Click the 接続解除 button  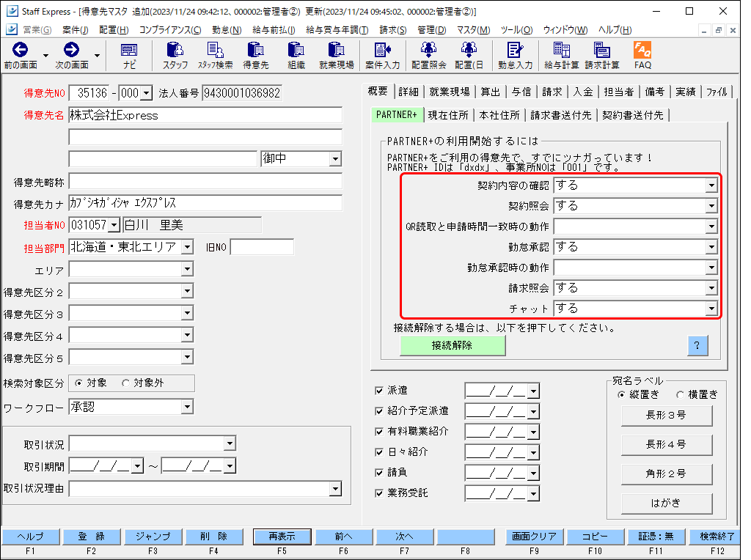point(452,345)
